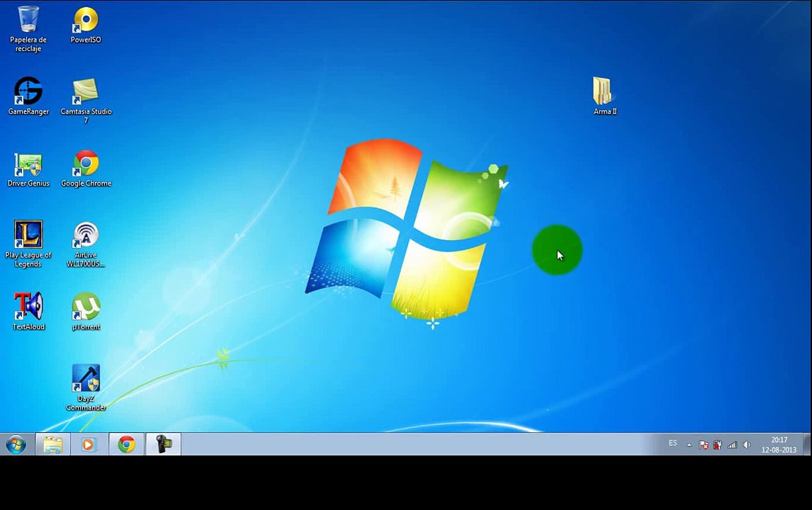Image resolution: width=812 pixels, height=510 pixels.
Task: Select the Google Chrome desktop shortcut
Action: pos(86,169)
